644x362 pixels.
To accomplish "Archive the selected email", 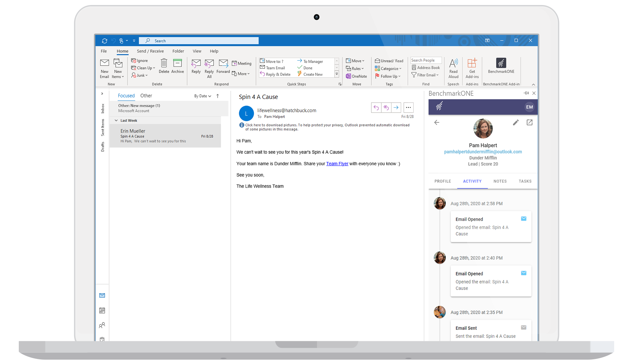I will point(177,66).
